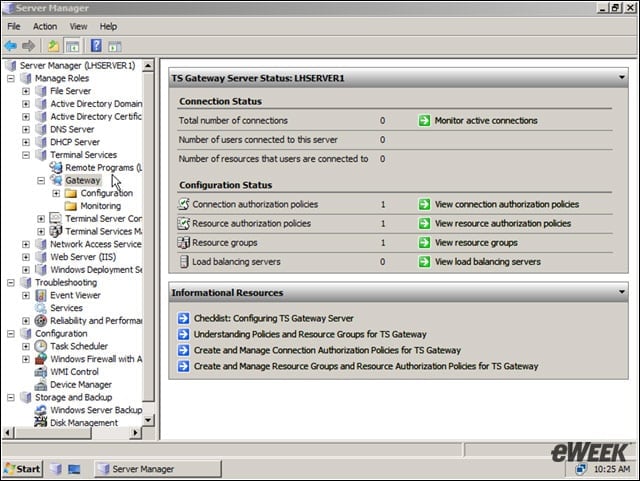Click the Windows Firewall icon in tree

[x=41, y=359]
